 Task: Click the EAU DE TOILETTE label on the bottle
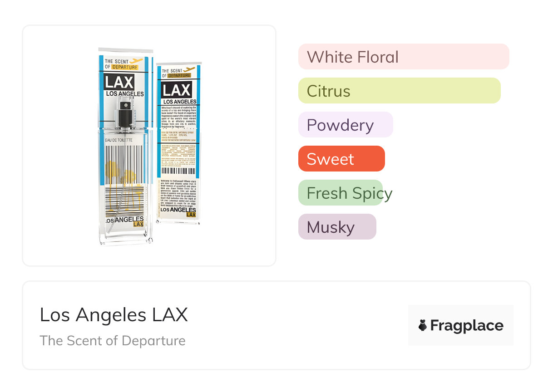point(119,140)
